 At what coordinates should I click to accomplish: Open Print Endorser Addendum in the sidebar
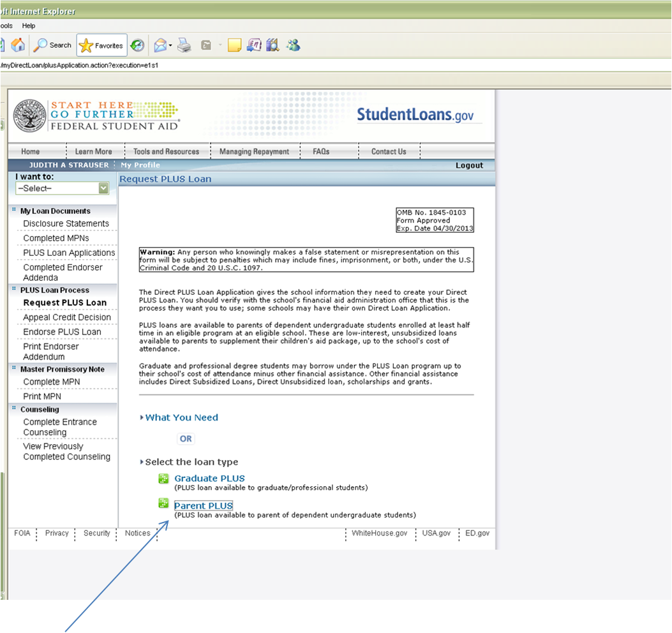[x=51, y=352]
